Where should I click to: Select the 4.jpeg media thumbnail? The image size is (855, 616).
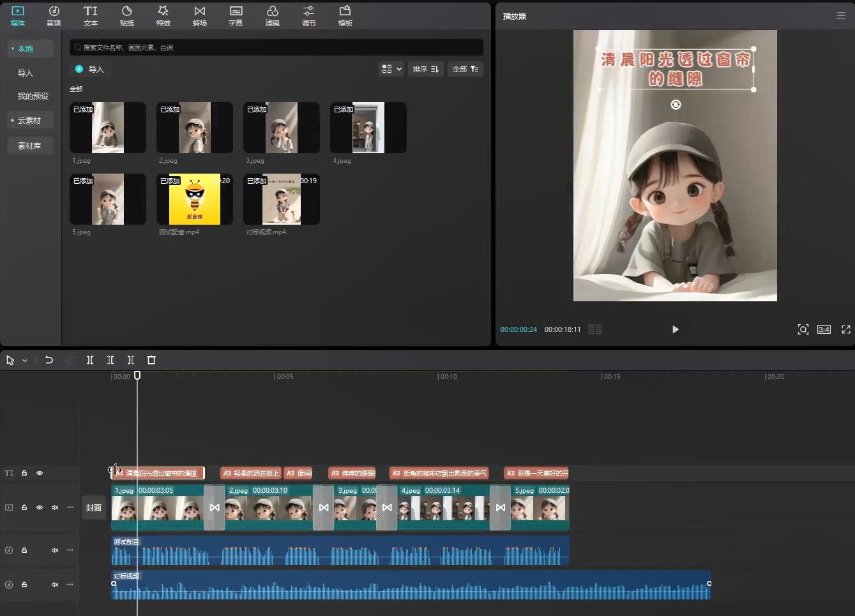[368, 128]
